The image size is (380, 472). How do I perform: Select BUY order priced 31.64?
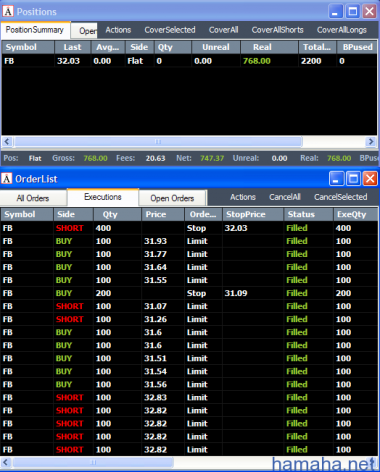tap(189, 267)
